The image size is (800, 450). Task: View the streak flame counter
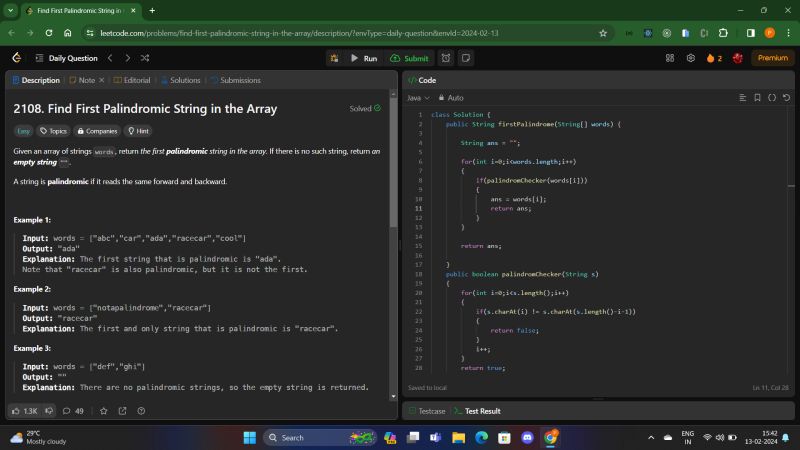click(x=714, y=58)
